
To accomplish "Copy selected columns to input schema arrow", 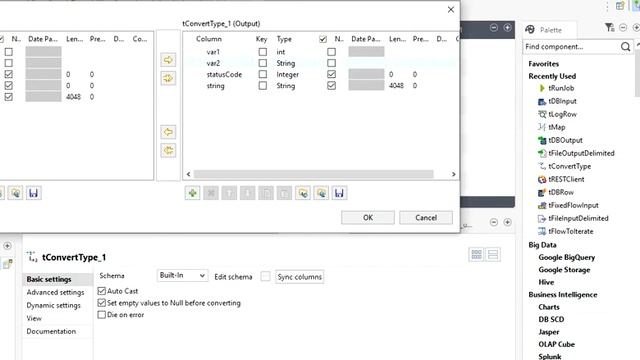I will pos(168,132).
